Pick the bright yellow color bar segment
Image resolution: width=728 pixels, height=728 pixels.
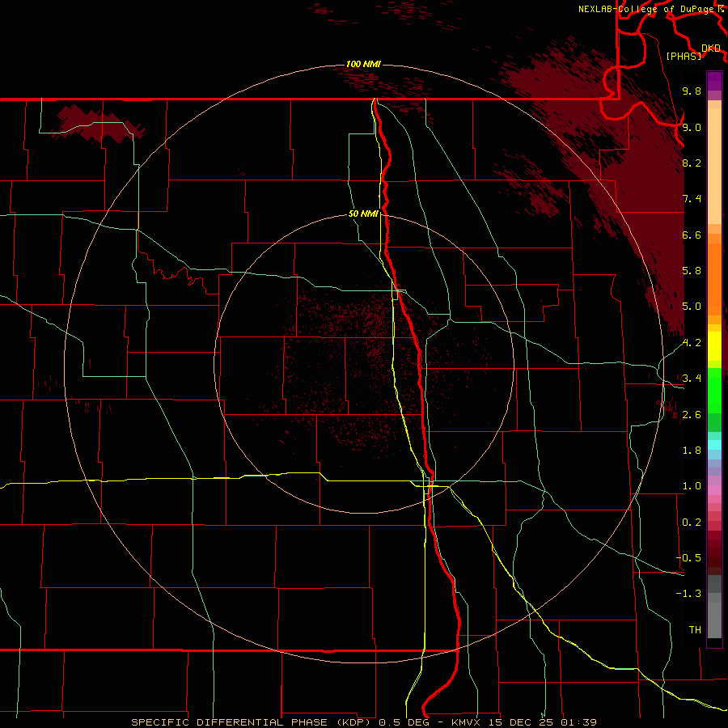pyautogui.click(x=714, y=346)
